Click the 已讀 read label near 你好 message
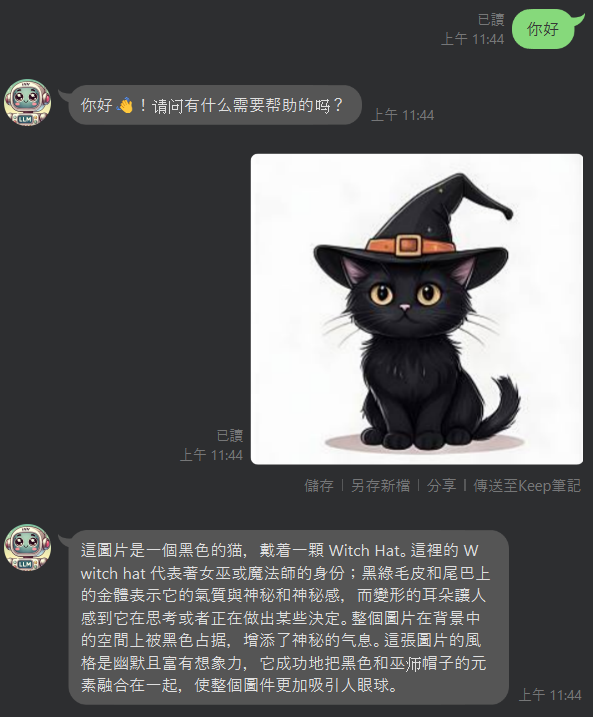This screenshot has height=717, width=593. (491, 20)
